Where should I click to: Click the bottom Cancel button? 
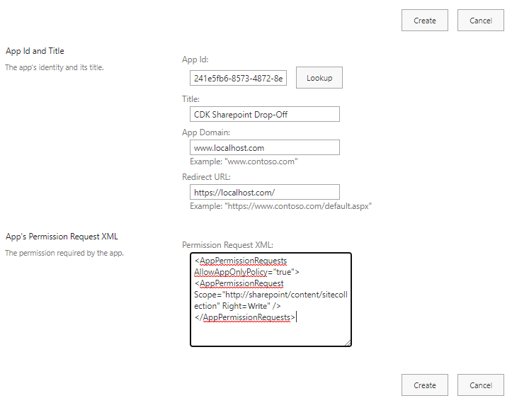480,385
